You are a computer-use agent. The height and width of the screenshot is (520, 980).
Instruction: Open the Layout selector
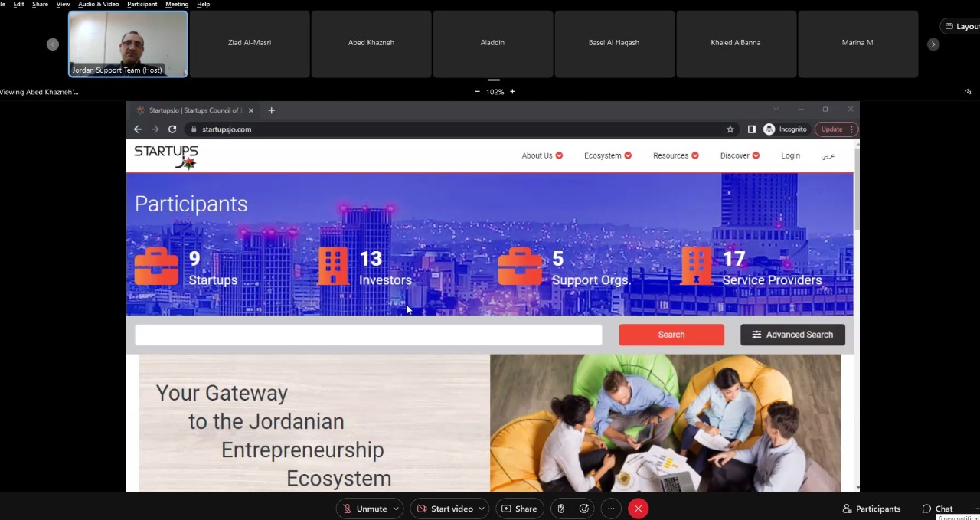pos(960,27)
